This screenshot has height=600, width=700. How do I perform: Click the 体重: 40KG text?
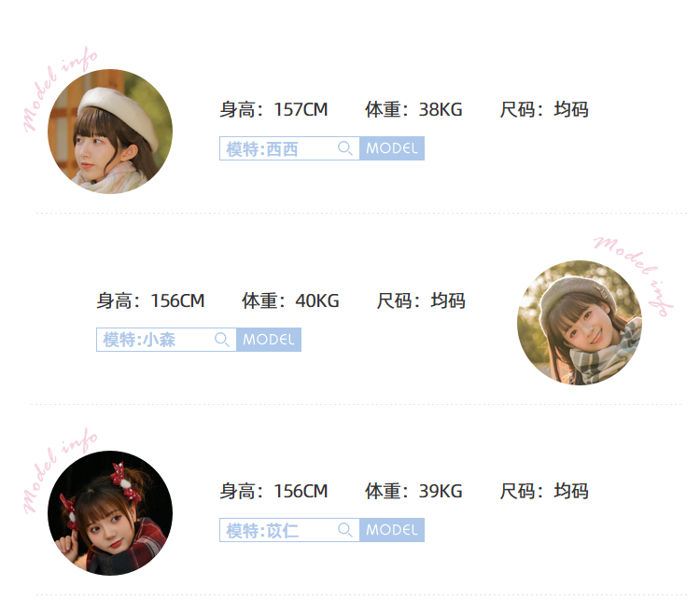click(x=290, y=300)
